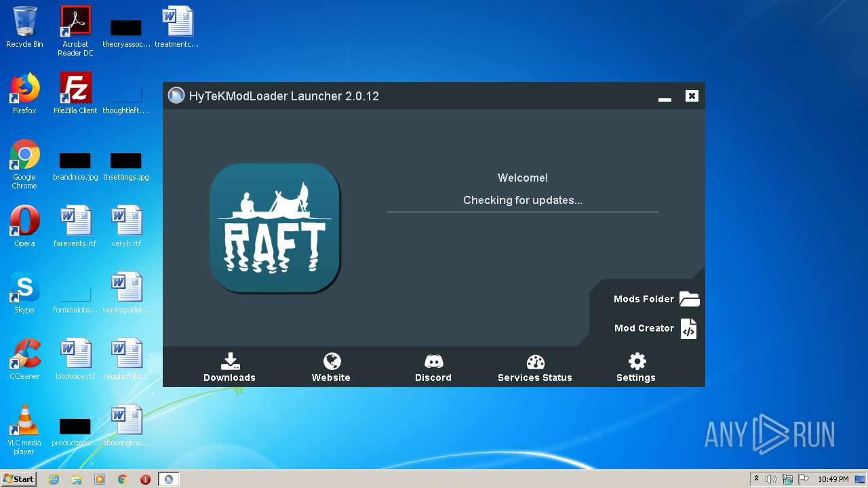Open the Mods Folder
Screen dimensions: 868x488
(656, 299)
